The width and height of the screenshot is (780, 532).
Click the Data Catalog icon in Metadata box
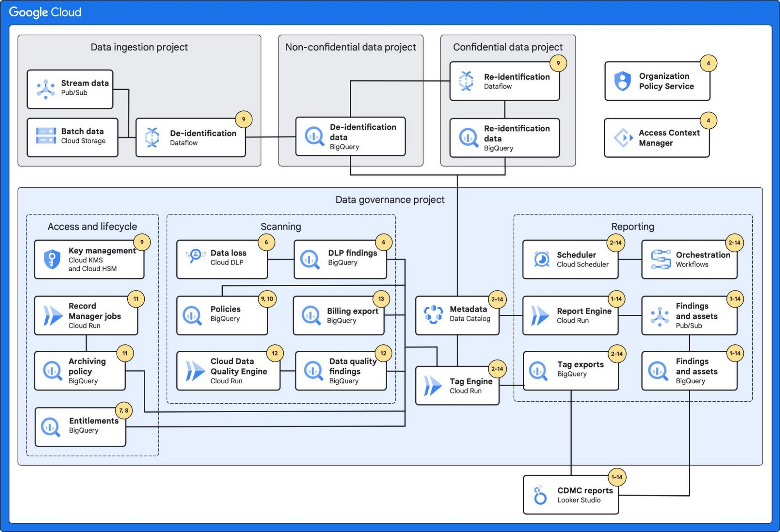point(434,314)
